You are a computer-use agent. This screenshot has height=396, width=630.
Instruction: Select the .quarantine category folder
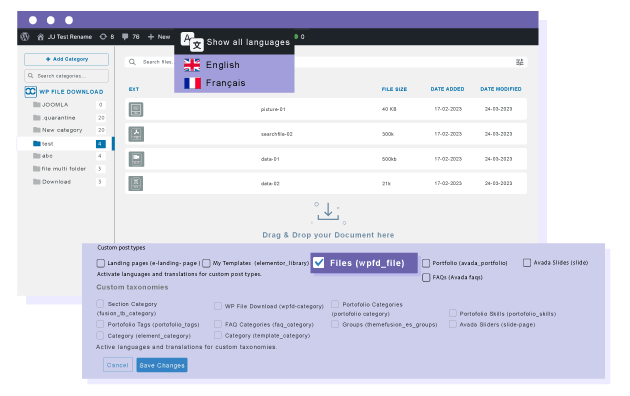[x=54, y=117]
